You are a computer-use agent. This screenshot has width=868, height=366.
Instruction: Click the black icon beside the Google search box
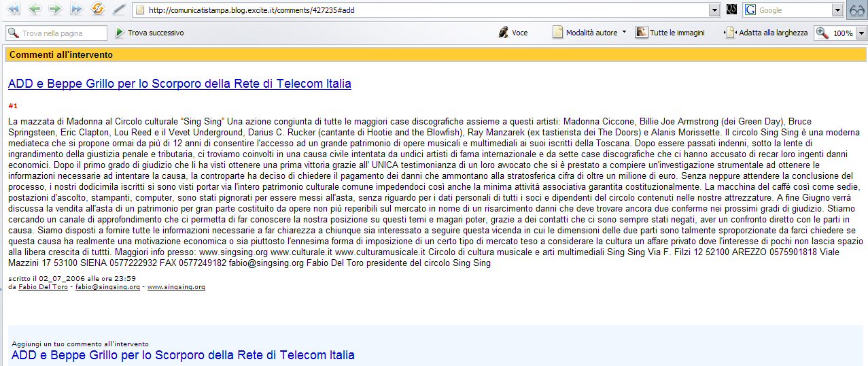pyautogui.click(x=731, y=10)
